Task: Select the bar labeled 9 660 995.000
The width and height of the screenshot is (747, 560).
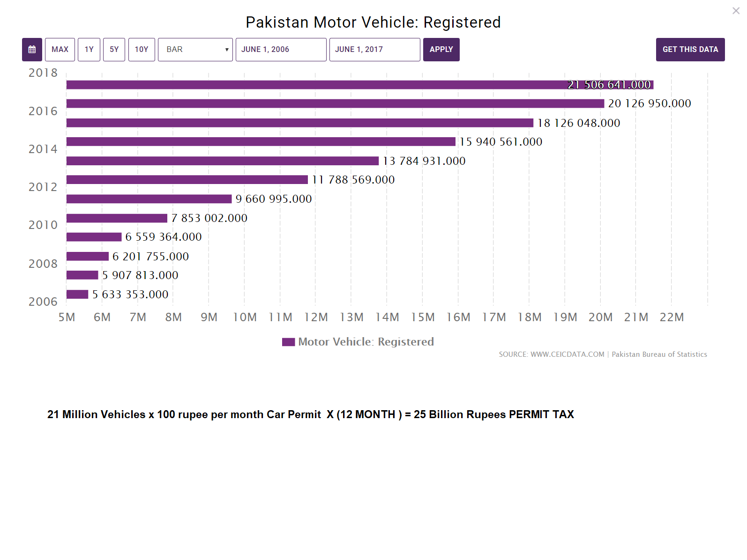Action: click(149, 199)
